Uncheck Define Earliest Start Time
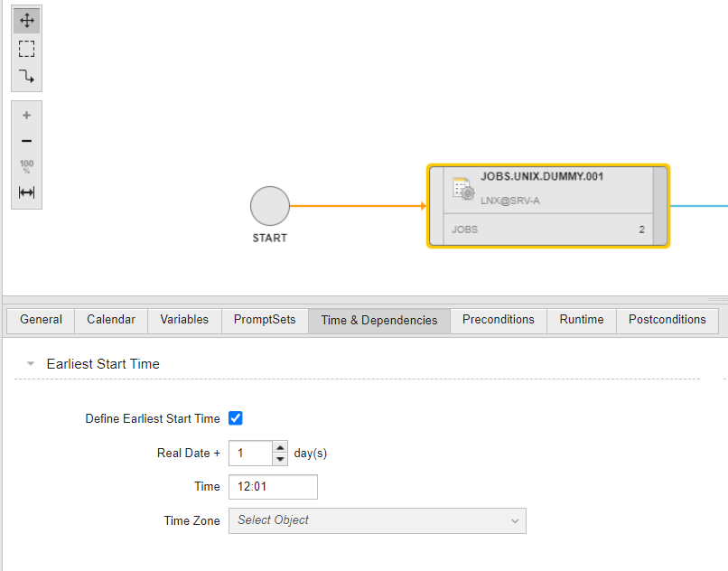The width and height of the screenshot is (728, 571). 236,417
